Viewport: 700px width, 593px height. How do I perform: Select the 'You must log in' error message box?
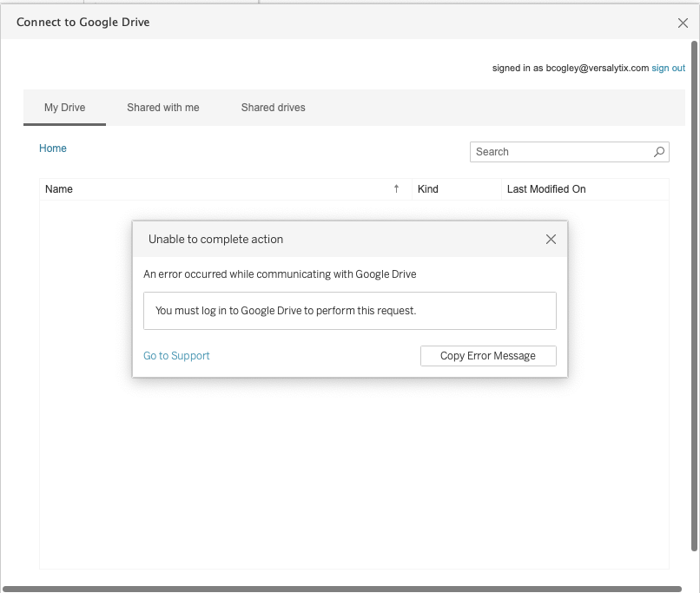pyautogui.click(x=349, y=311)
